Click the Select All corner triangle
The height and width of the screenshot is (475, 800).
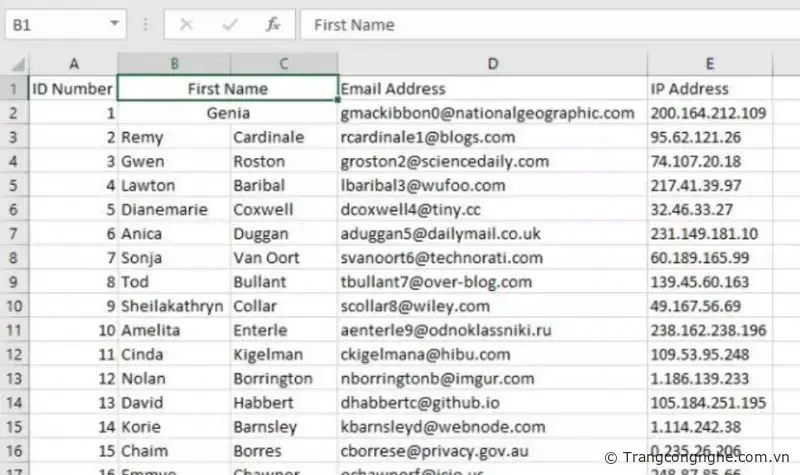pyautogui.click(x=15, y=64)
